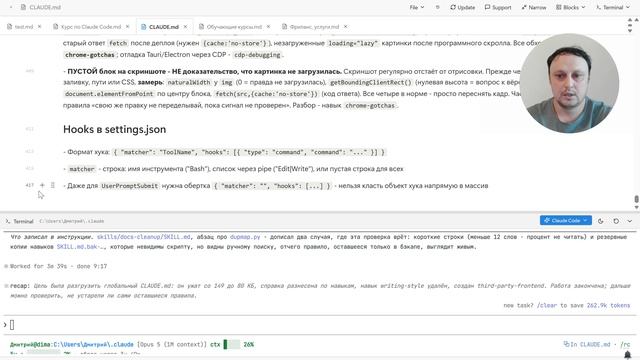Click the webcam video overlay
The width and height of the screenshot is (640, 360).
(569, 83)
